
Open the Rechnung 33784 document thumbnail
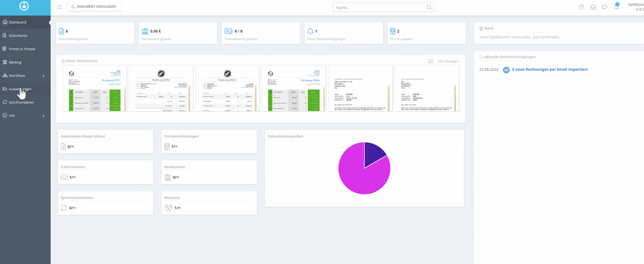(161, 88)
